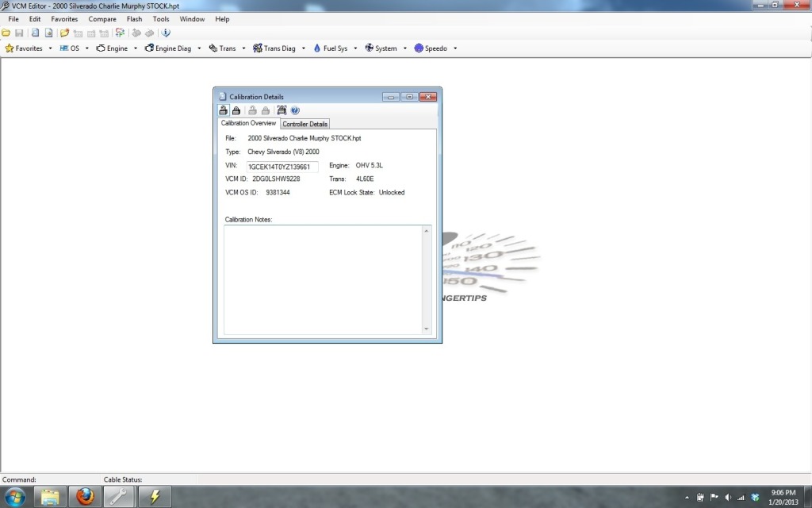Show hidden system tray icons

coord(687,497)
